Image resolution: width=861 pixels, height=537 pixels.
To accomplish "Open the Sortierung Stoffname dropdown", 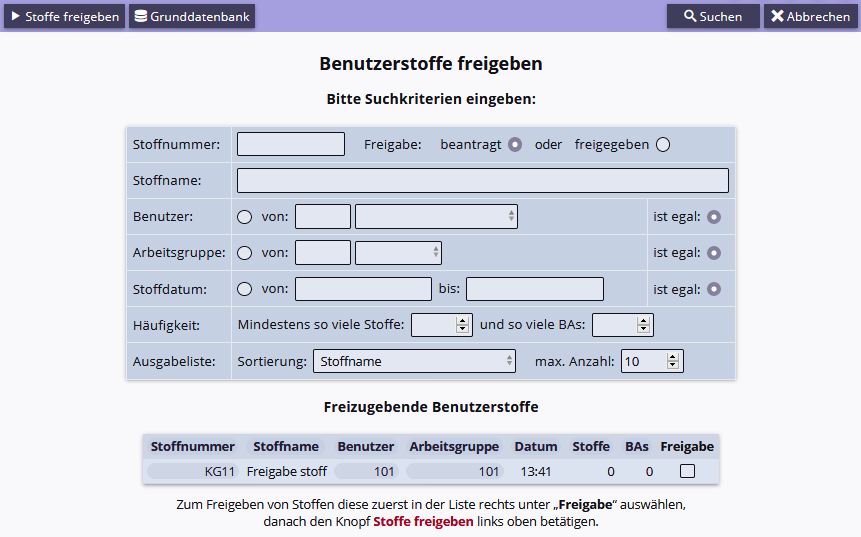I will click(x=415, y=361).
